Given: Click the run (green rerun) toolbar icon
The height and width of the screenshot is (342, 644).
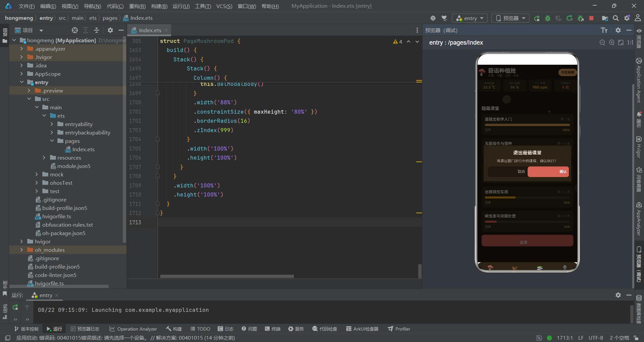Looking at the screenshot, I should tap(537, 18).
